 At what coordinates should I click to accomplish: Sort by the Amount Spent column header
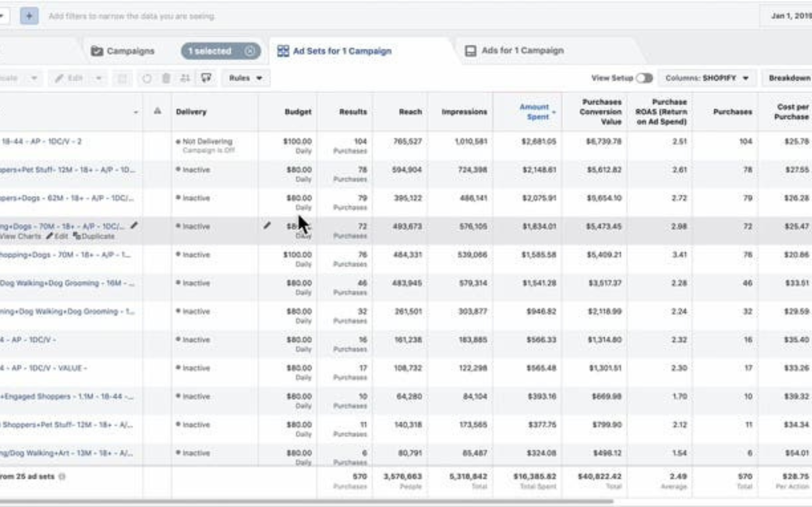(534, 112)
